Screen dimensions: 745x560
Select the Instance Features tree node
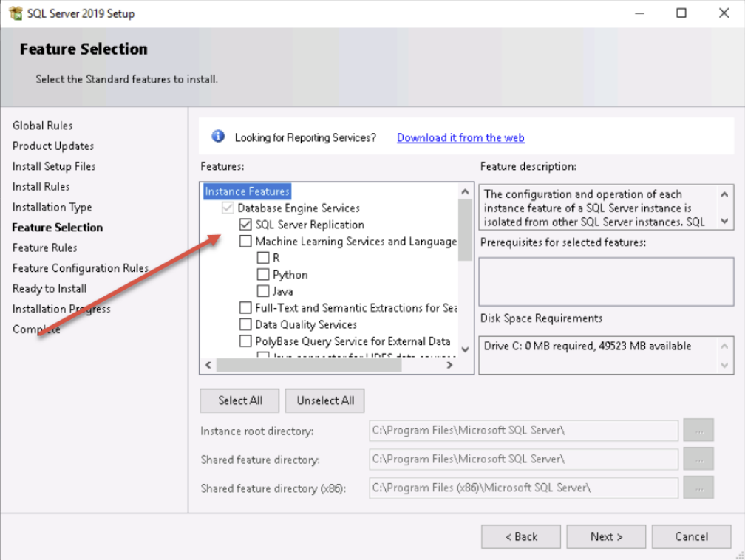point(247,191)
